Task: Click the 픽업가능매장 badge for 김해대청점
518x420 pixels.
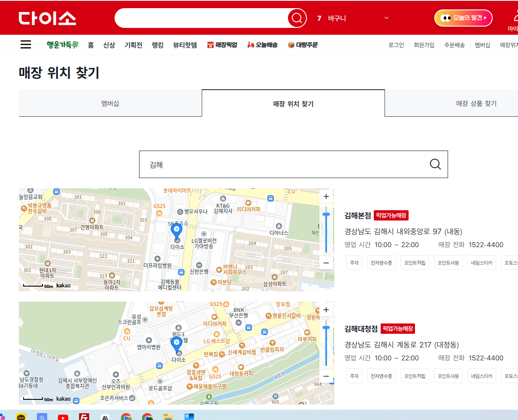Action: tap(398, 329)
